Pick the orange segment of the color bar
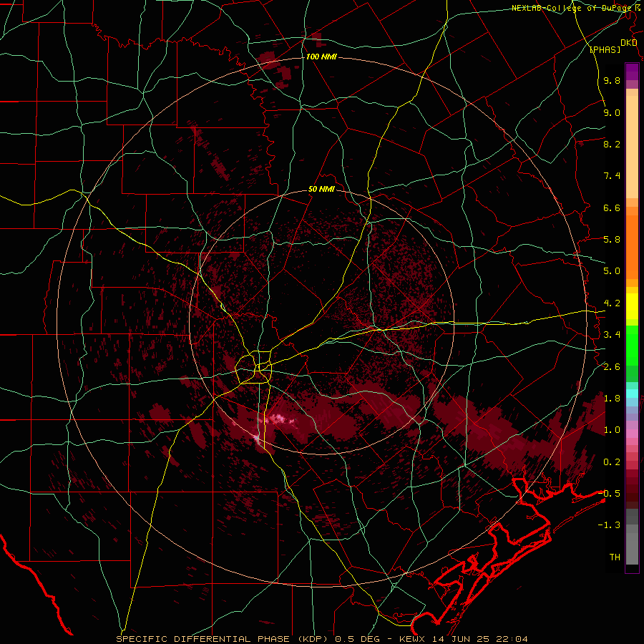The height and width of the screenshot is (644, 644). pos(632,246)
